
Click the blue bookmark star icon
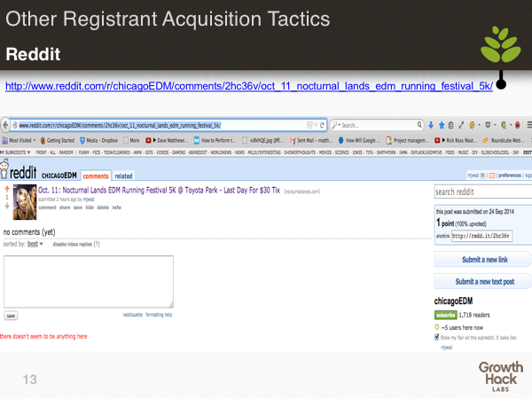click(442, 125)
